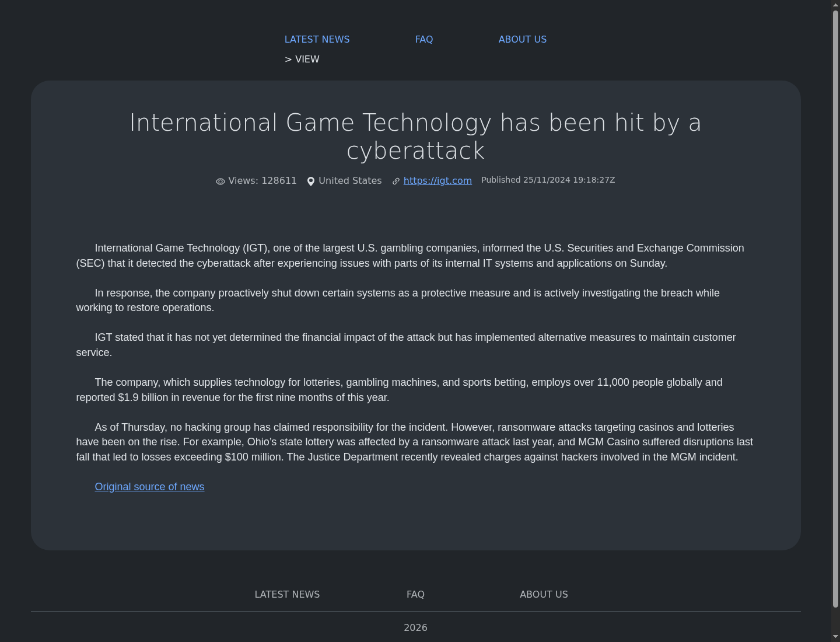This screenshot has width=840, height=642.
Task: Visit the https://igt.com link
Action: click(437, 181)
